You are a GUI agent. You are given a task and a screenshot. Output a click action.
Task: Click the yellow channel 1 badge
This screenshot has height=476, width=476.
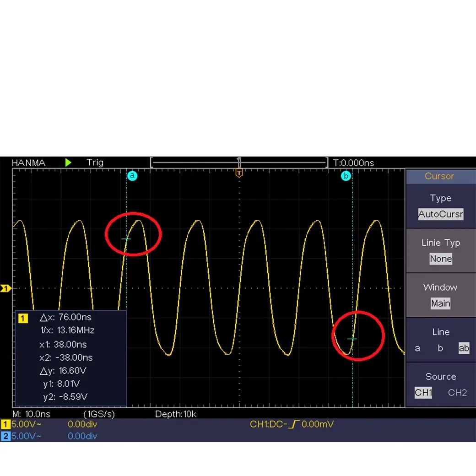tap(5, 424)
